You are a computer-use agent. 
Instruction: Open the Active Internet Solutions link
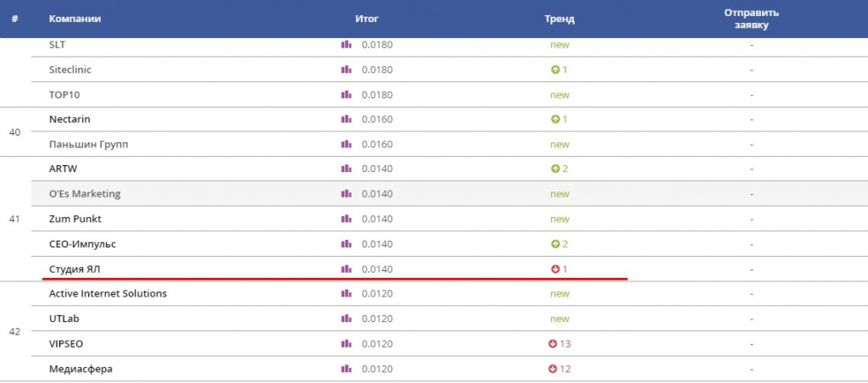tap(108, 293)
